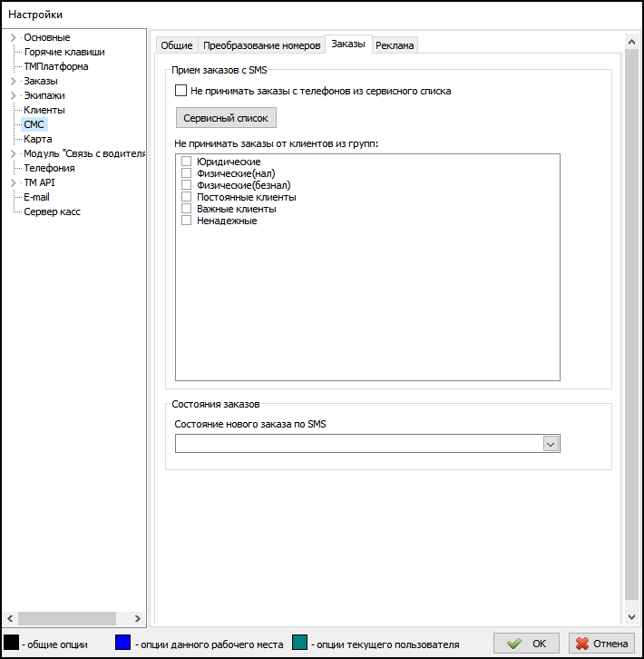Click the green checkmark OK button
The width and height of the screenshot is (644, 659).
(528, 643)
